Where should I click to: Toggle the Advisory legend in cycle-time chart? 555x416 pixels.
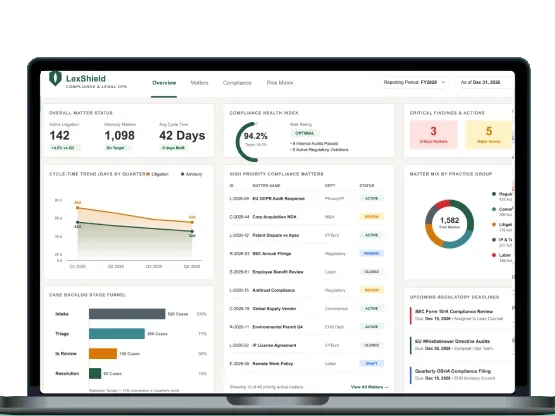tap(191, 174)
